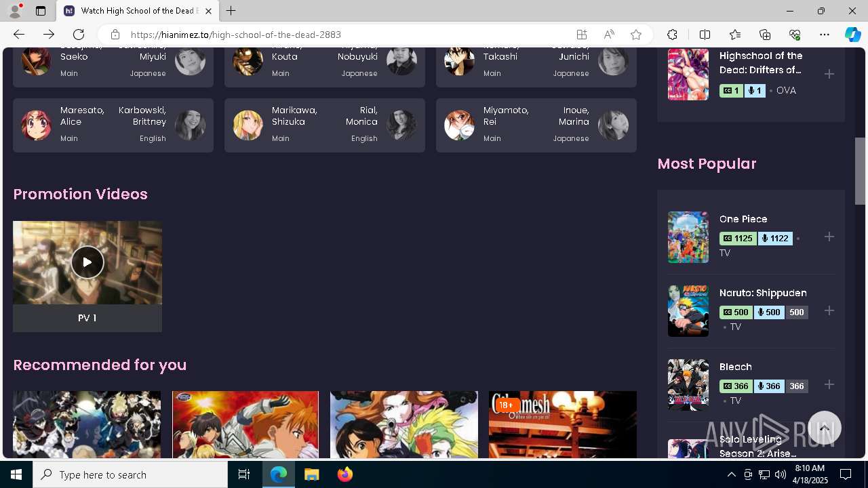The image size is (868, 488).
Task: Open the browser profile icon
Action: [15, 11]
